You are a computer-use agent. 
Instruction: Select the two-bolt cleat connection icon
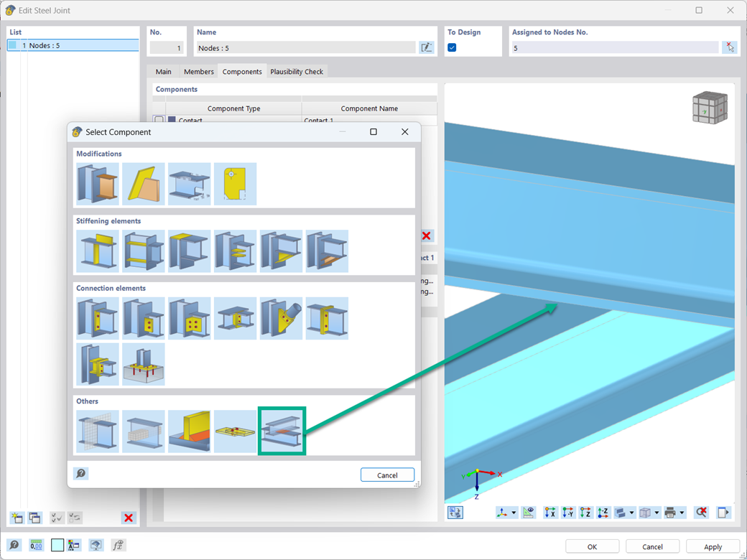(x=144, y=319)
